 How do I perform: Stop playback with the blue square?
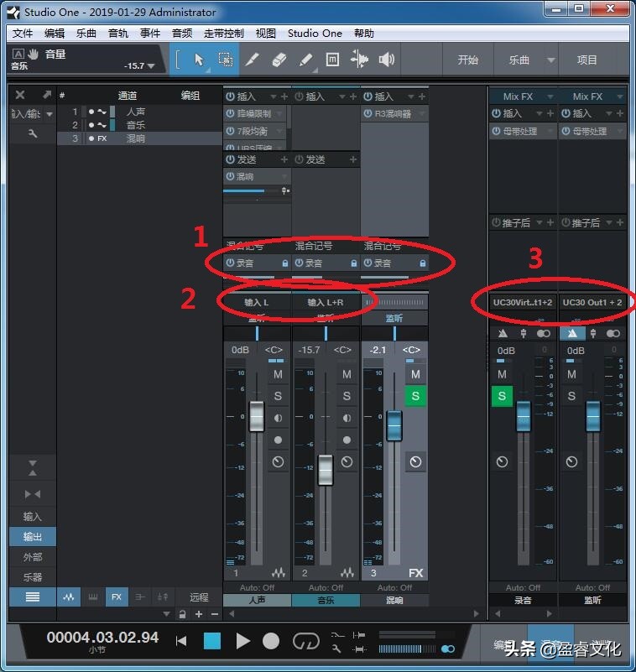coord(212,641)
